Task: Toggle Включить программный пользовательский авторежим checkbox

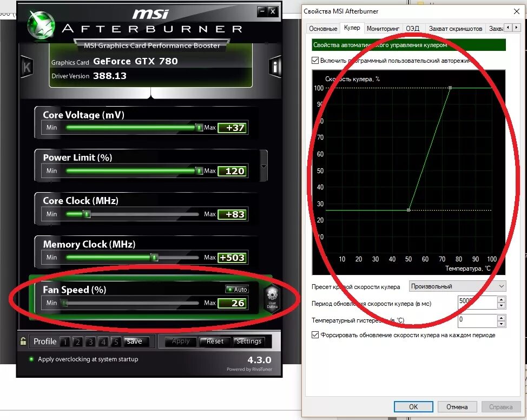Action: click(x=315, y=61)
